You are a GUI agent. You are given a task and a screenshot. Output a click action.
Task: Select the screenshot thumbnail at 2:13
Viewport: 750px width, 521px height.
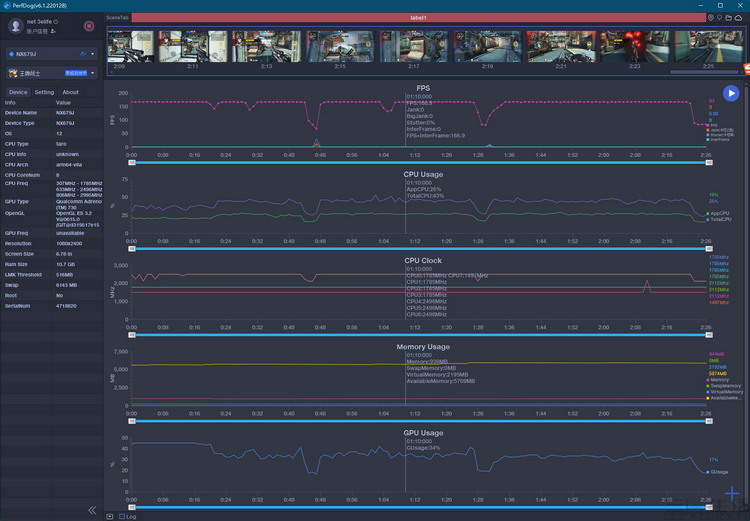tap(266, 46)
